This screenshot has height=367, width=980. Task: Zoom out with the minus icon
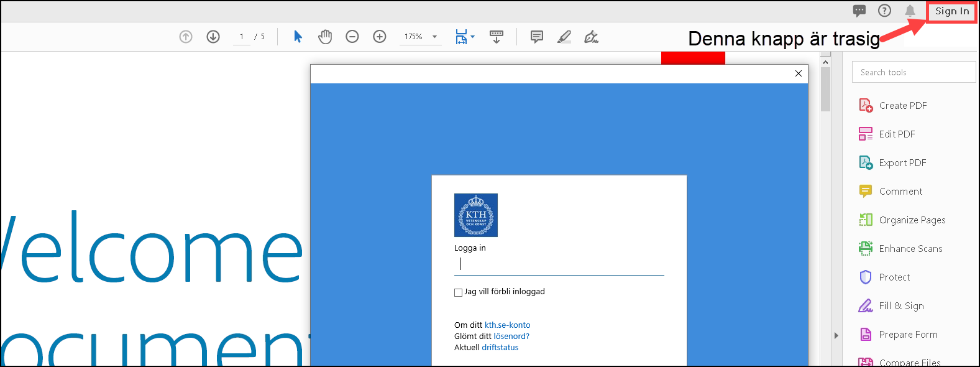click(352, 37)
